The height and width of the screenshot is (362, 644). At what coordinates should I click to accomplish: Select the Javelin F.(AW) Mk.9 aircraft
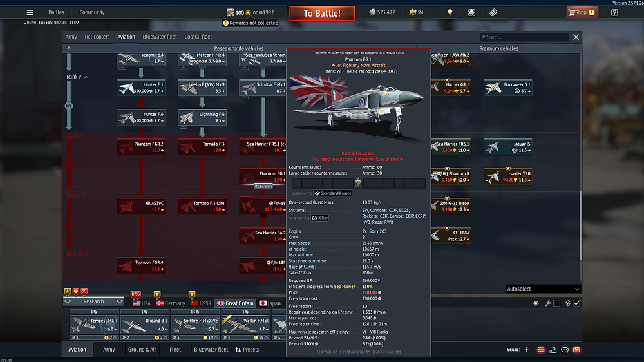202,88
